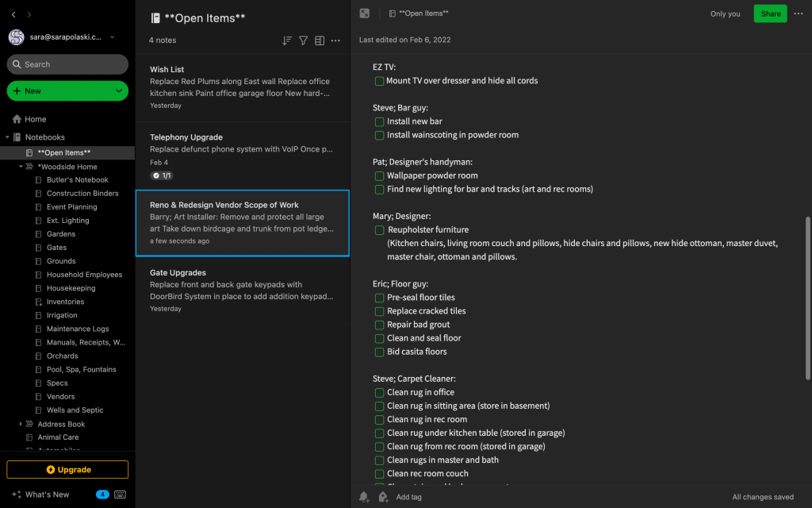
Task: Check the 'Install new bar' checkbox
Action: click(x=379, y=121)
